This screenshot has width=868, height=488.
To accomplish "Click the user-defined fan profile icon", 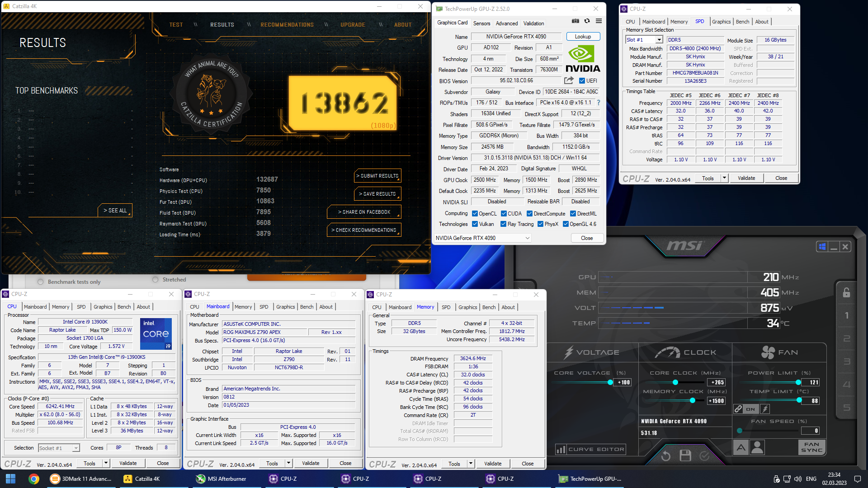I will pyautogui.click(x=757, y=448).
